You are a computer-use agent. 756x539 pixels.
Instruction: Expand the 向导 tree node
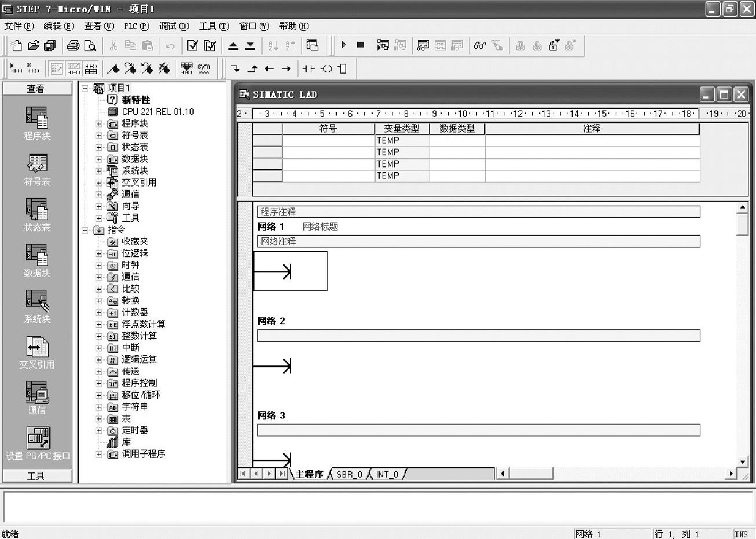point(99,206)
